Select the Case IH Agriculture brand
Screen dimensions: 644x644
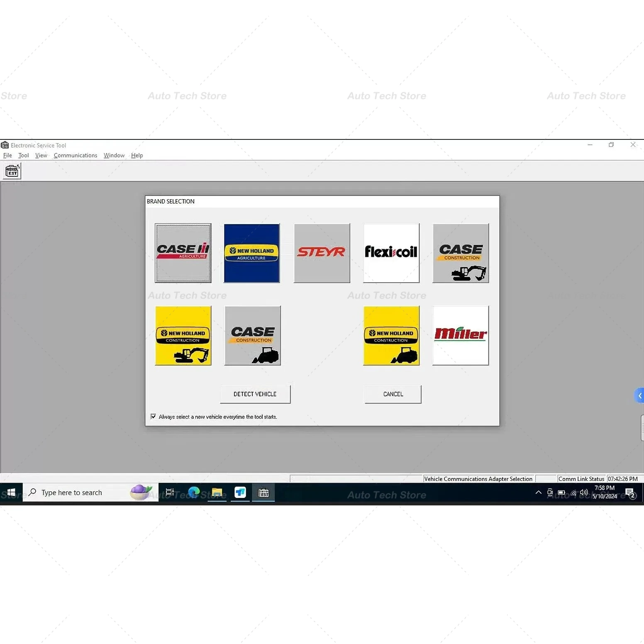183,253
